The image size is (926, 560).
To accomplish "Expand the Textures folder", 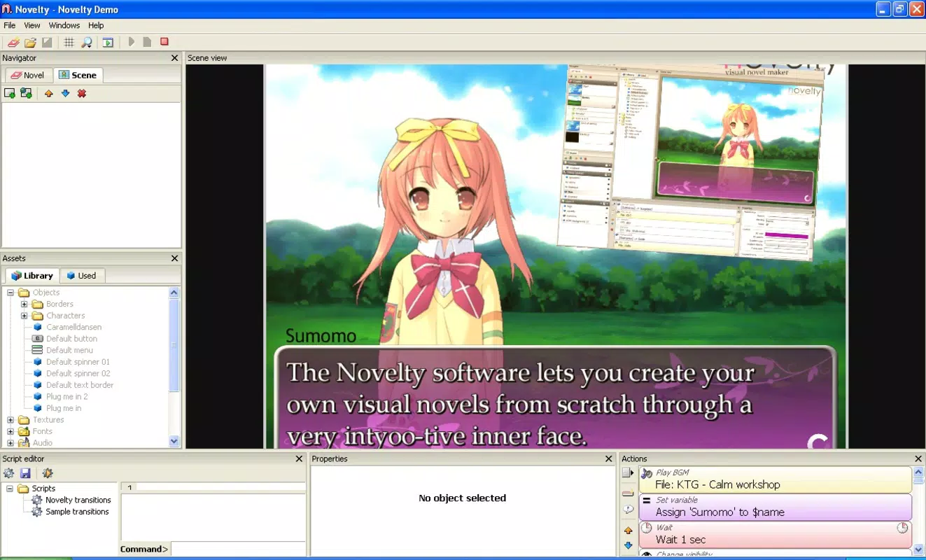I will click(10, 420).
